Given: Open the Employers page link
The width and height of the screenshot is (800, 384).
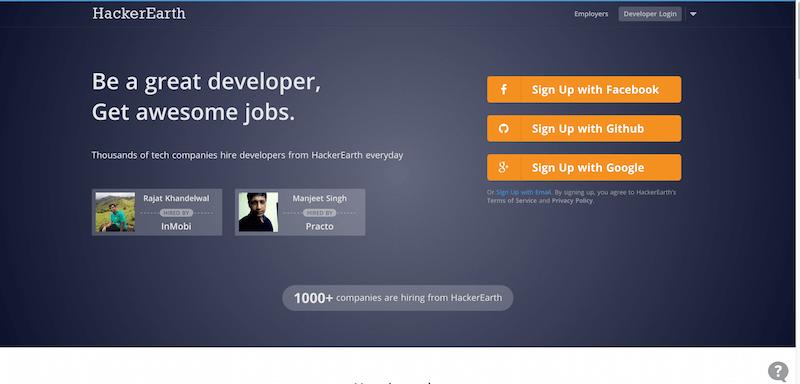Looking at the screenshot, I should 591,14.
